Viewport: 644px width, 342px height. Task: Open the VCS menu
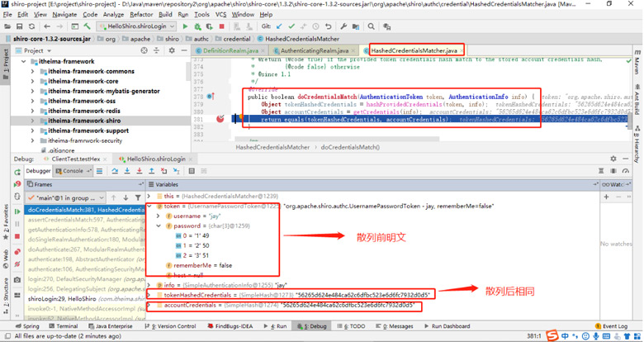pyautogui.click(x=221, y=14)
